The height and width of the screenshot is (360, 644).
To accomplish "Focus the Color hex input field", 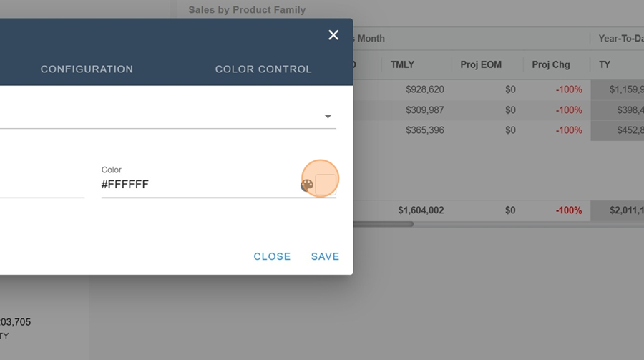I will (197, 185).
